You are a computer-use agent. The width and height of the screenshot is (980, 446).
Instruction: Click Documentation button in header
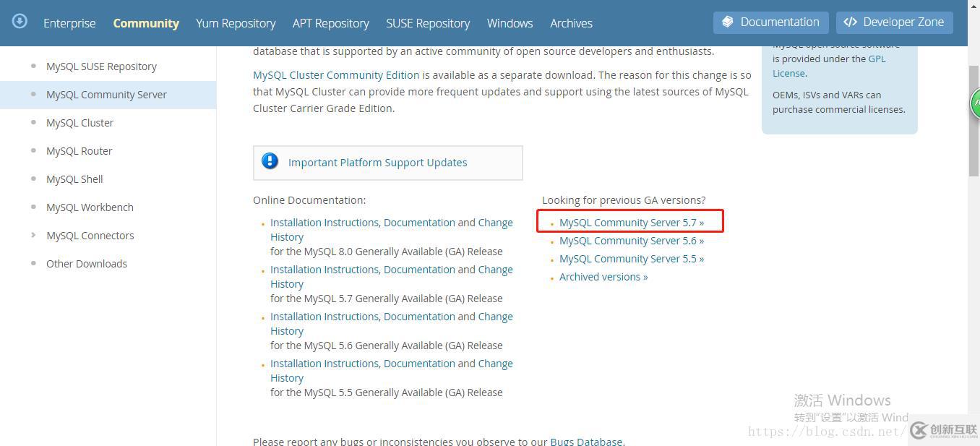pos(770,22)
